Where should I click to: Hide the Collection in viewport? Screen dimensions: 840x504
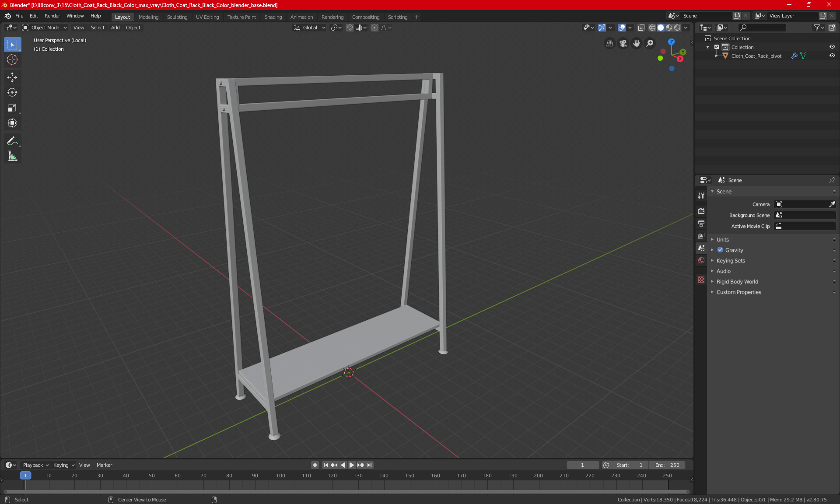click(832, 47)
